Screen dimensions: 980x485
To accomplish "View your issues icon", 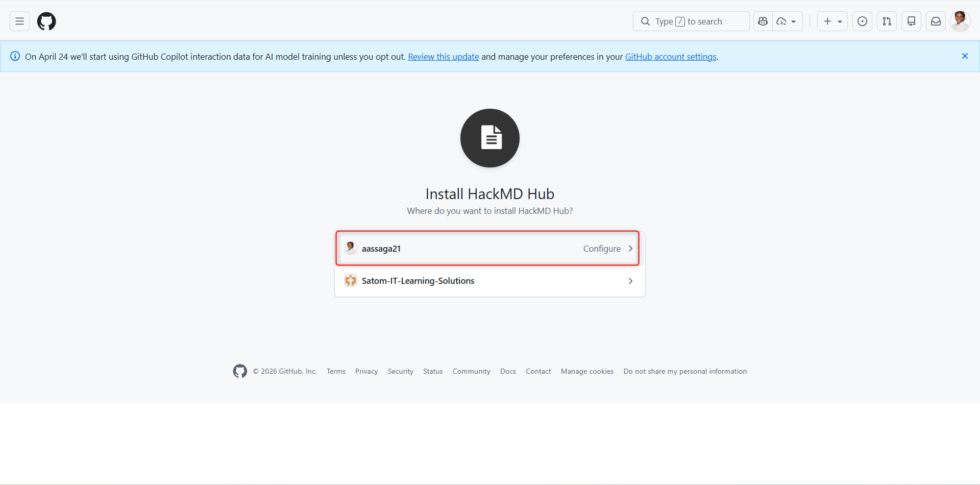I will pyautogui.click(x=862, y=21).
